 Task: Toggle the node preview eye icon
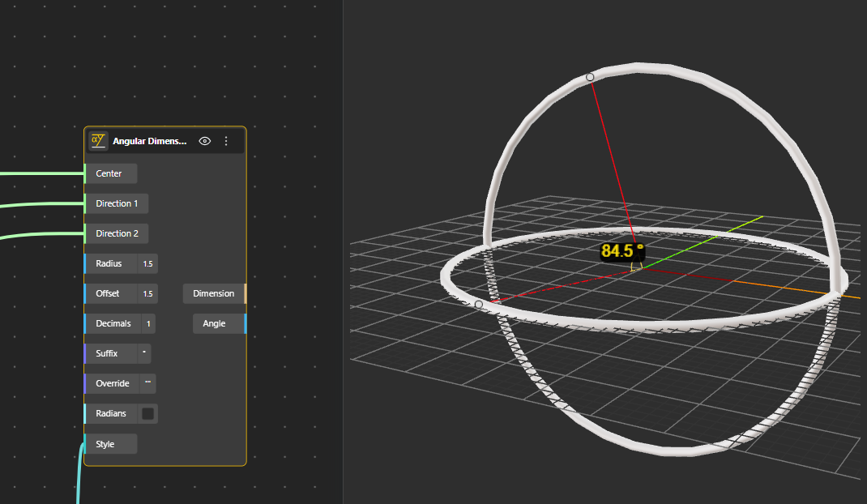[x=205, y=141]
